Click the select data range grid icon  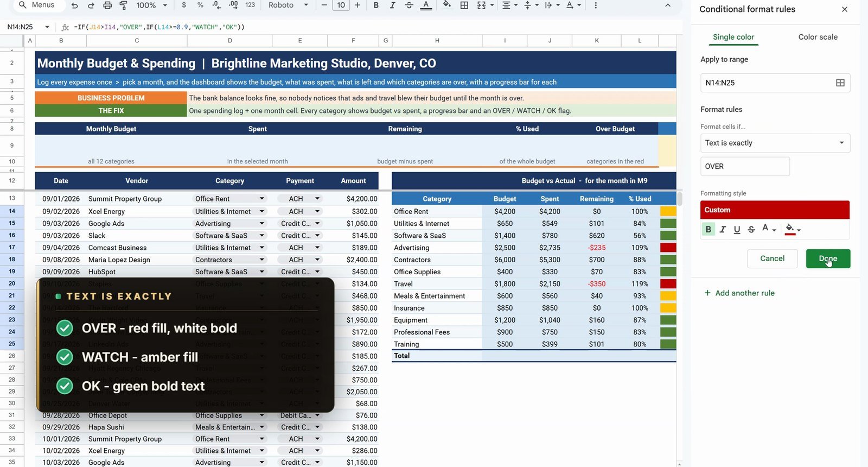coord(840,83)
